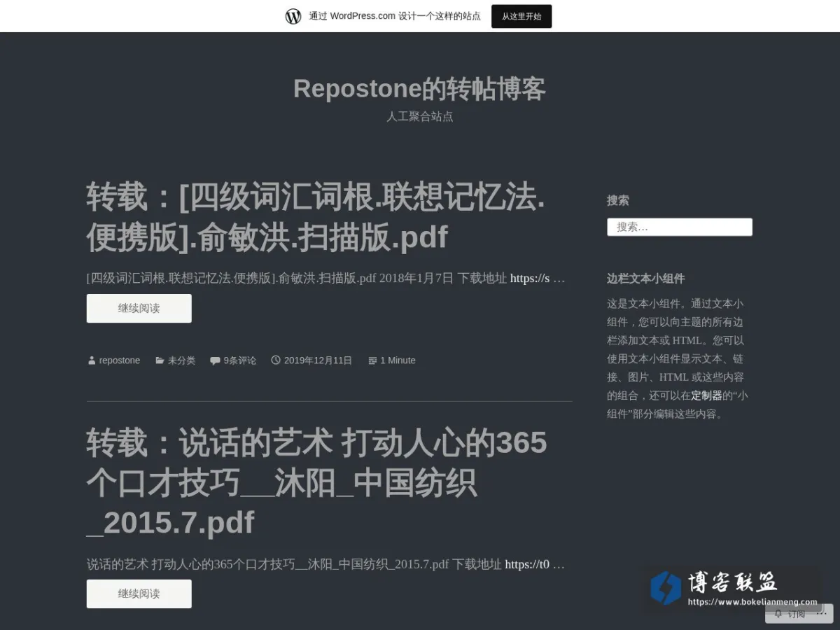840x630 pixels.
Task: Open the WordPress.com design-a-site text link
Action: click(395, 16)
